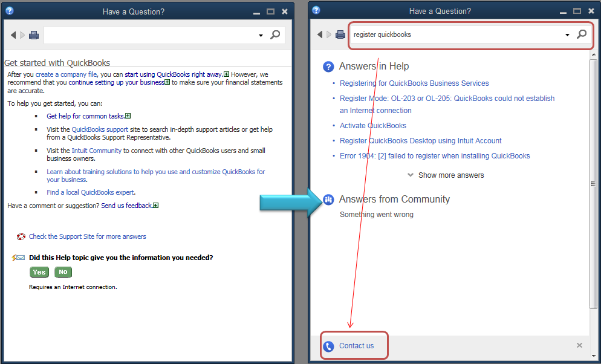Click the green Yes button

tap(39, 272)
